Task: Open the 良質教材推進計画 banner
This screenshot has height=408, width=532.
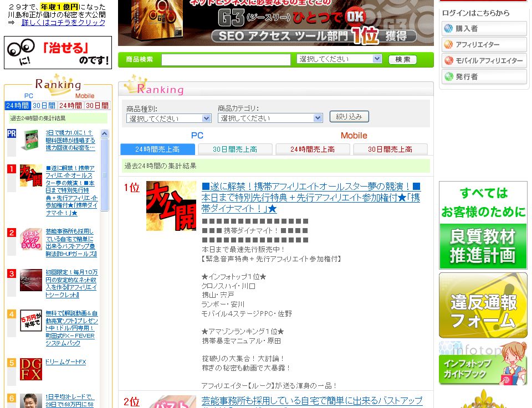Action: 483,225
